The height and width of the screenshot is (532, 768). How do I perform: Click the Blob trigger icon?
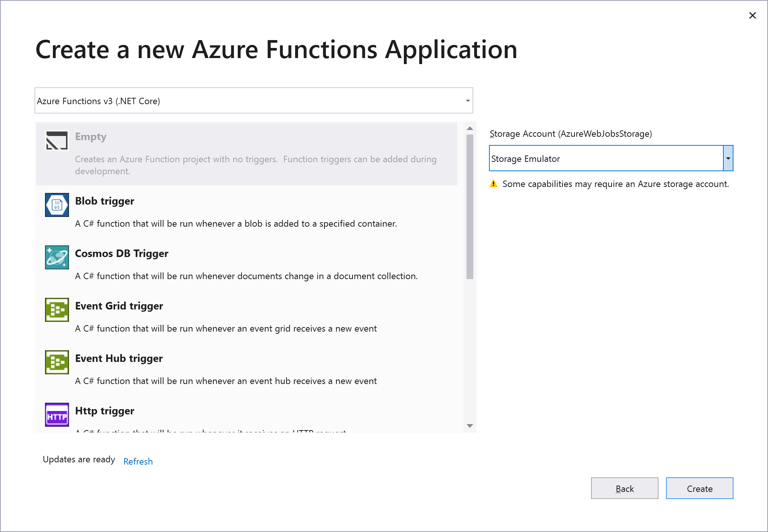tap(56, 205)
